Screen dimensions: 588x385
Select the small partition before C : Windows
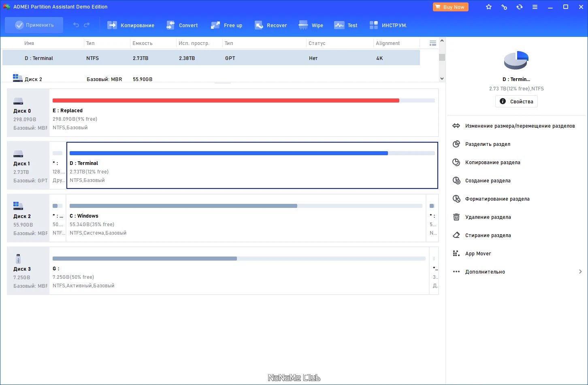click(58, 218)
